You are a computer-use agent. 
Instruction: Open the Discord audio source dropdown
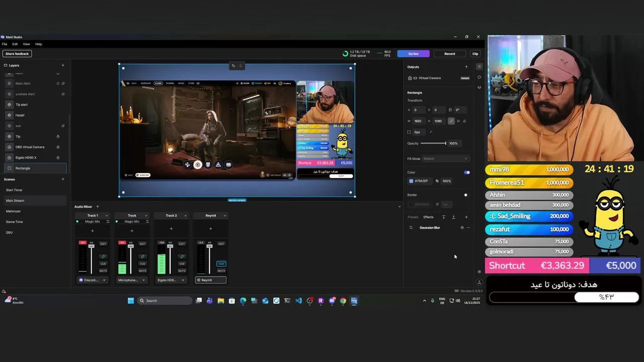(93, 280)
